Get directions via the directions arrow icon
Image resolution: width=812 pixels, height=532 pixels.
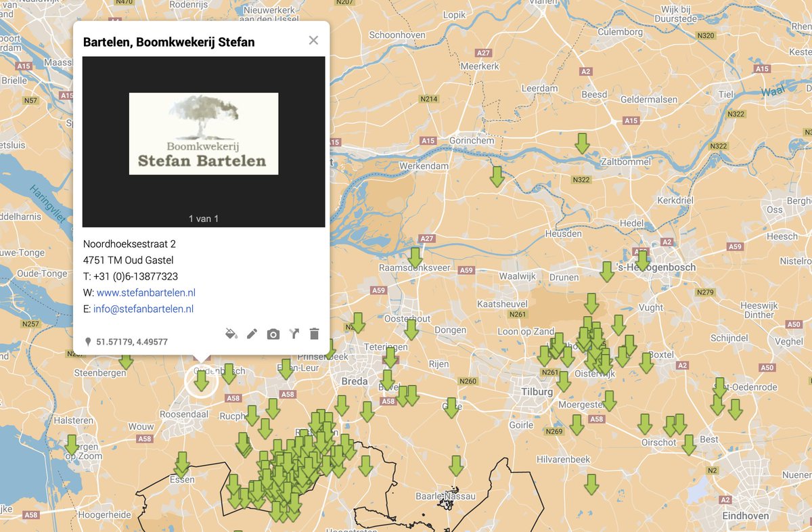[293, 334]
